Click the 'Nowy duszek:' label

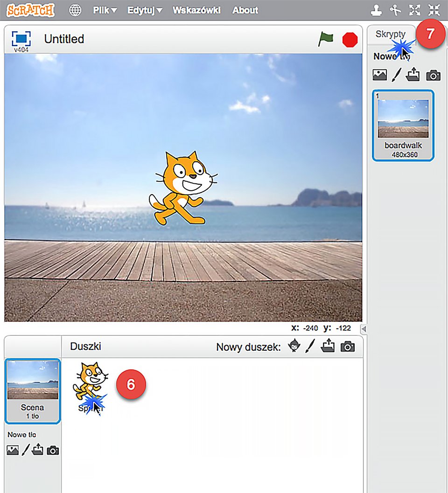click(x=248, y=347)
